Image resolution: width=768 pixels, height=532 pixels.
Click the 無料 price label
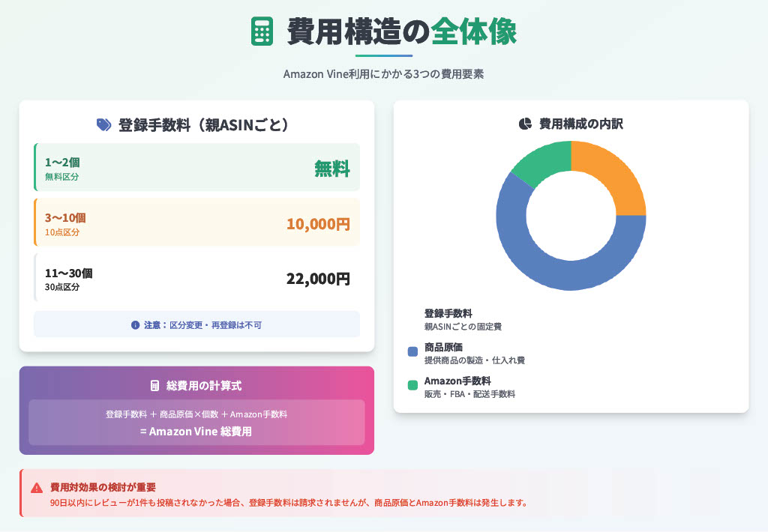pyautogui.click(x=331, y=169)
